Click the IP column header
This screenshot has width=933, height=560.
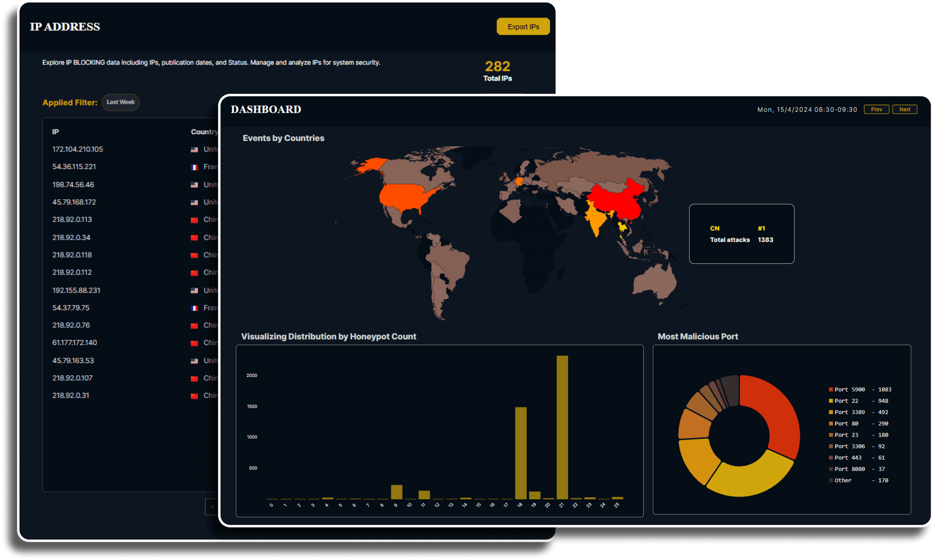click(55, 132)
